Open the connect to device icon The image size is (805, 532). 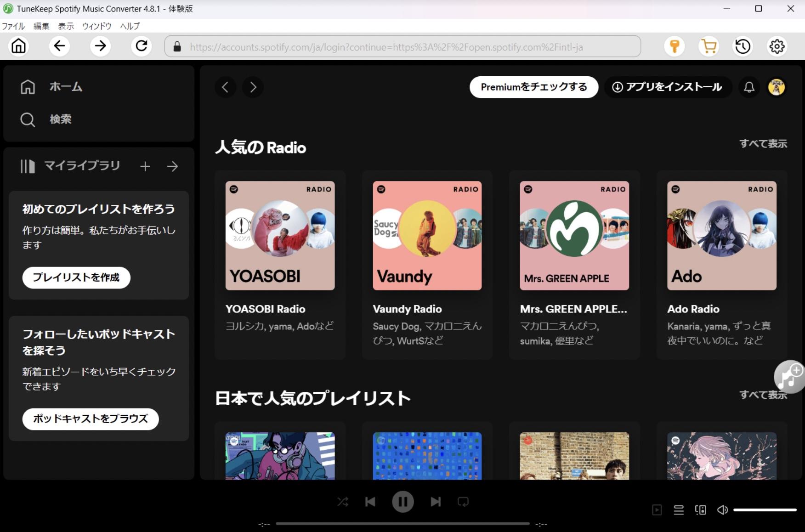701,510
